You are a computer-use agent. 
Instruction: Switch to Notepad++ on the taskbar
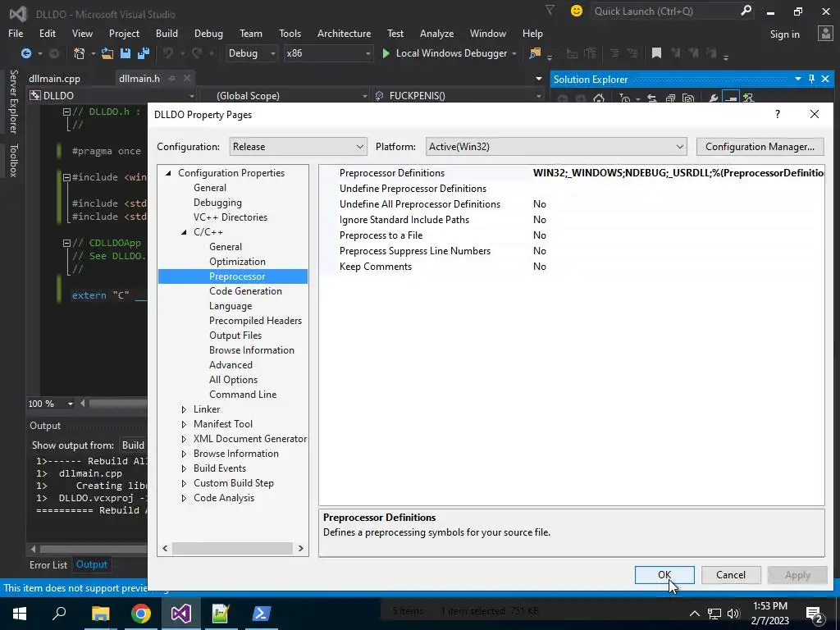click(221, 614)
